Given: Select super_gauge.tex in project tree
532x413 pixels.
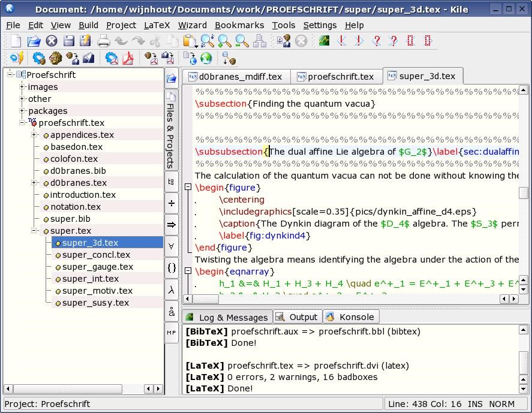Looking at the screenshot, I should coord(98,267).
